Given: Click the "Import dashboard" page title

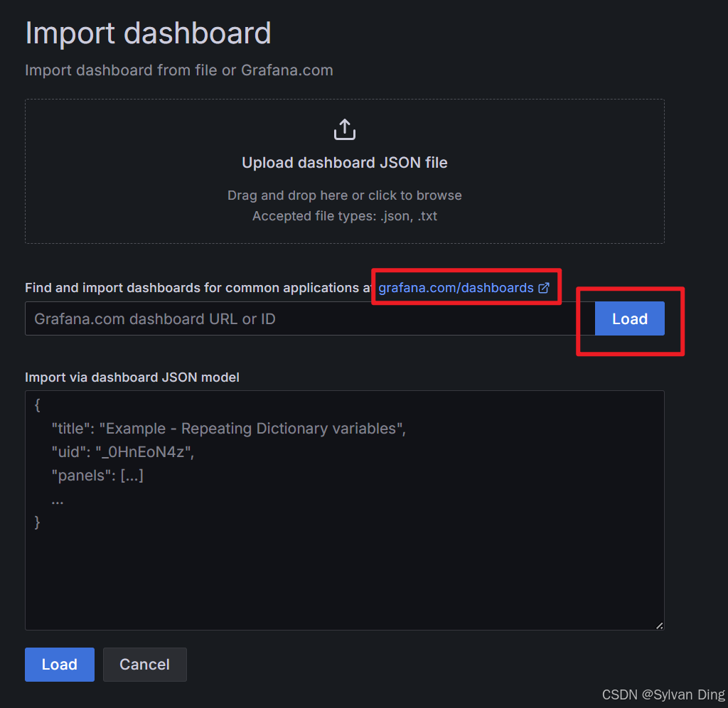Looking at the screenshot, I should point(148,33).
